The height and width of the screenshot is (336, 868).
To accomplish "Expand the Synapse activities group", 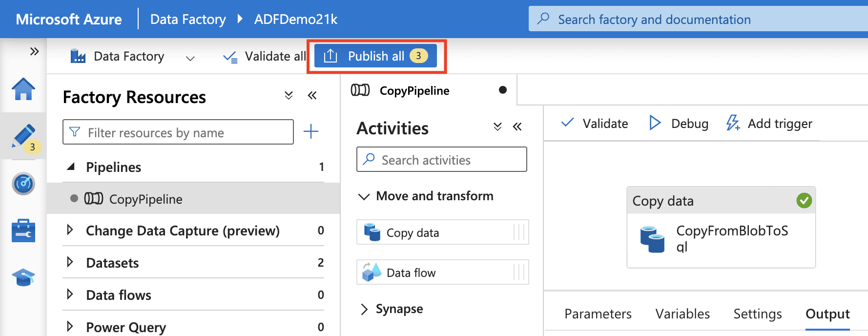I will pos(364,309).
